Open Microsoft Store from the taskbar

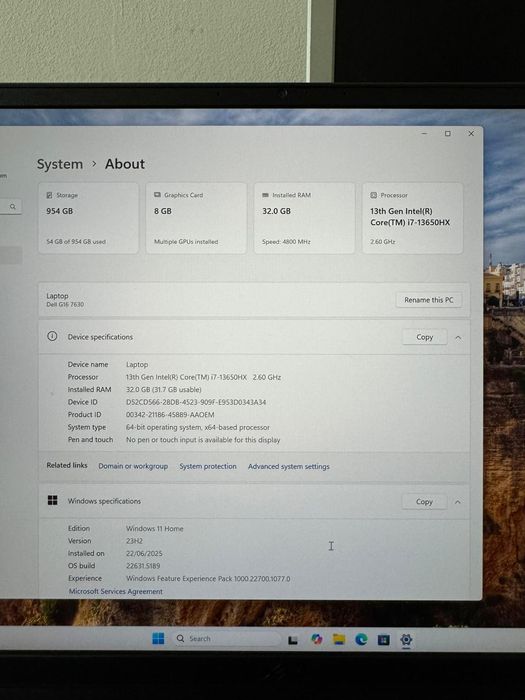[383, 640]
